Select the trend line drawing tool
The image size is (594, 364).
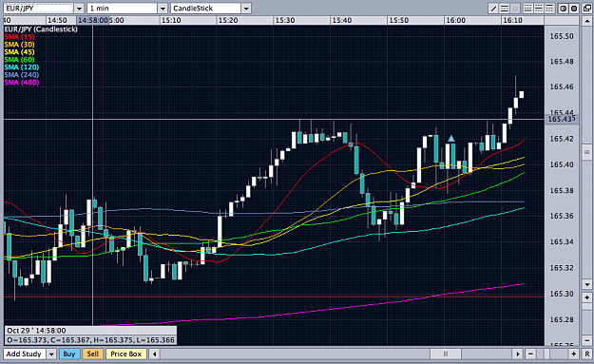pos(493,9)
